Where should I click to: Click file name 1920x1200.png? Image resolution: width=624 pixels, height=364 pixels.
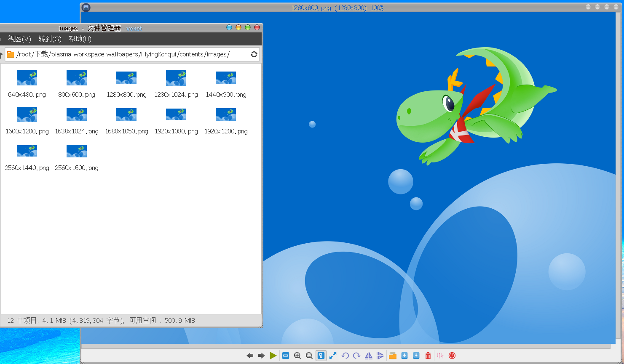pos(226,131)
